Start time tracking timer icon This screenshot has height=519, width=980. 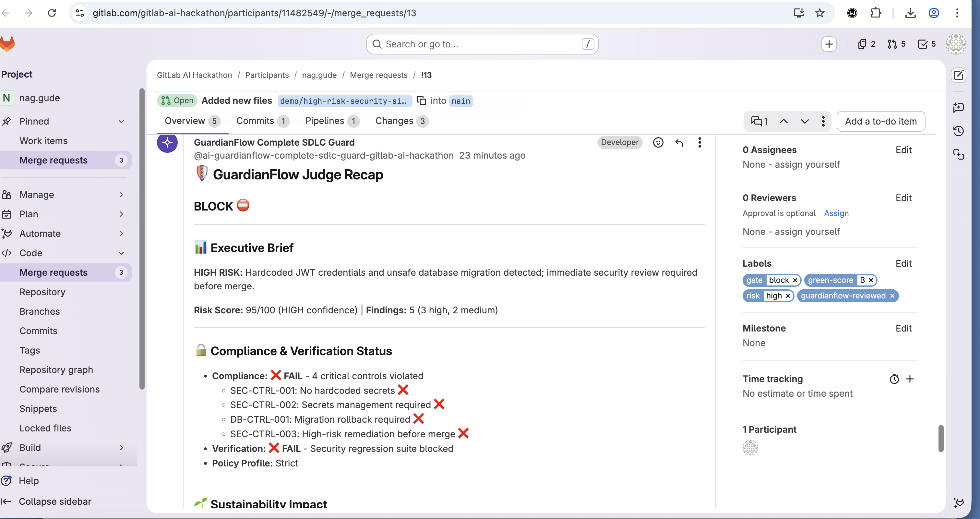[894, 379]
